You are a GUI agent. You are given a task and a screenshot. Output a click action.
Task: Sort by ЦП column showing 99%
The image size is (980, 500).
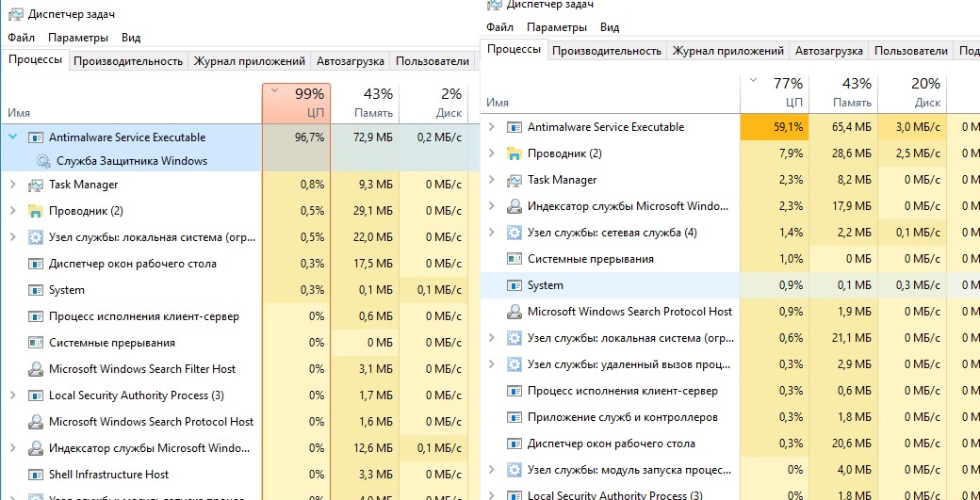tap(296, 103)
